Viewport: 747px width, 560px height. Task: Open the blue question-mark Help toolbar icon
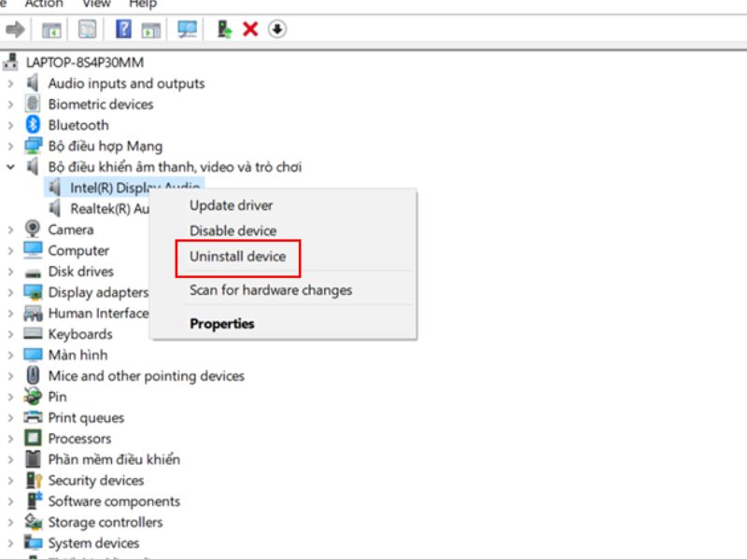123,30
